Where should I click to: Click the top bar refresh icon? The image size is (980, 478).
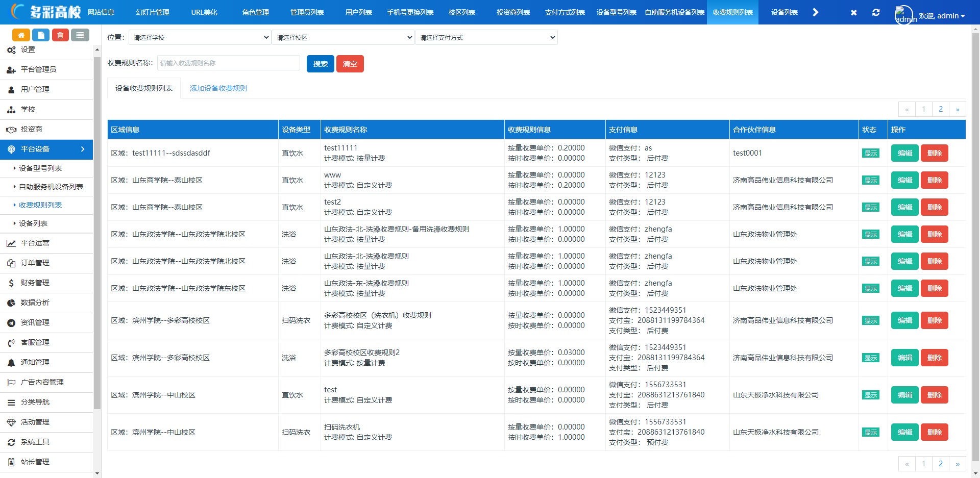coord(876,12)
